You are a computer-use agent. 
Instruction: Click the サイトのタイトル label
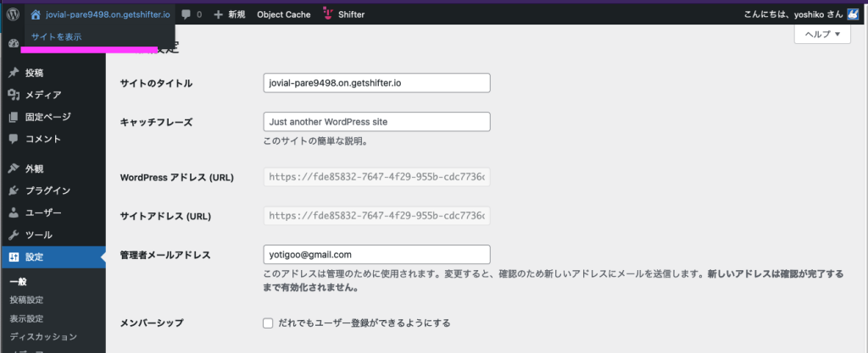pyautogui.click(x=156, y=84)
